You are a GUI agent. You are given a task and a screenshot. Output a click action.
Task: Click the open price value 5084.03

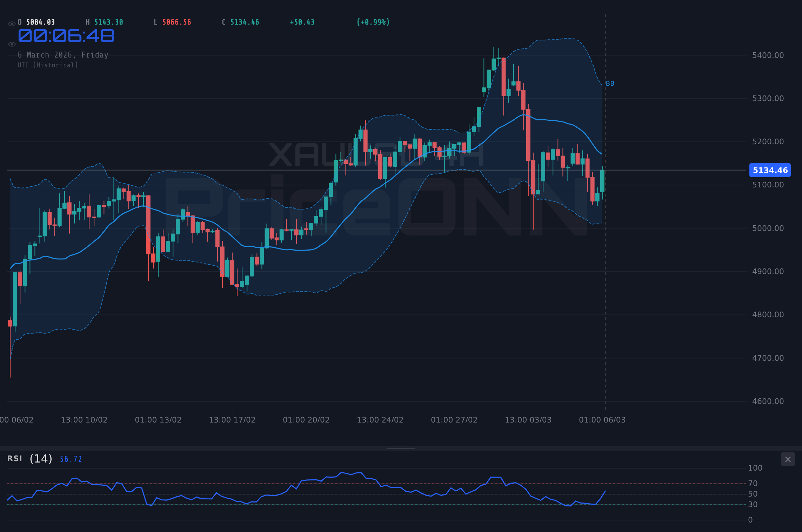coord(40,22)
